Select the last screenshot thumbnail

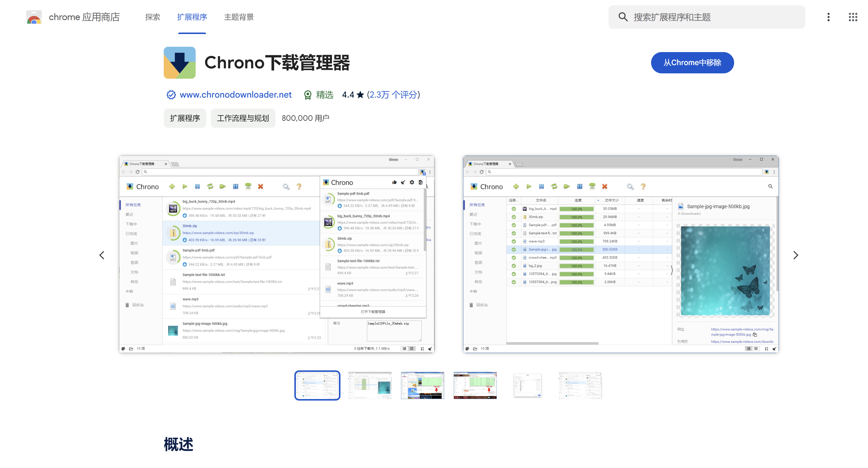pyautogui.click(x=580, y=385)
